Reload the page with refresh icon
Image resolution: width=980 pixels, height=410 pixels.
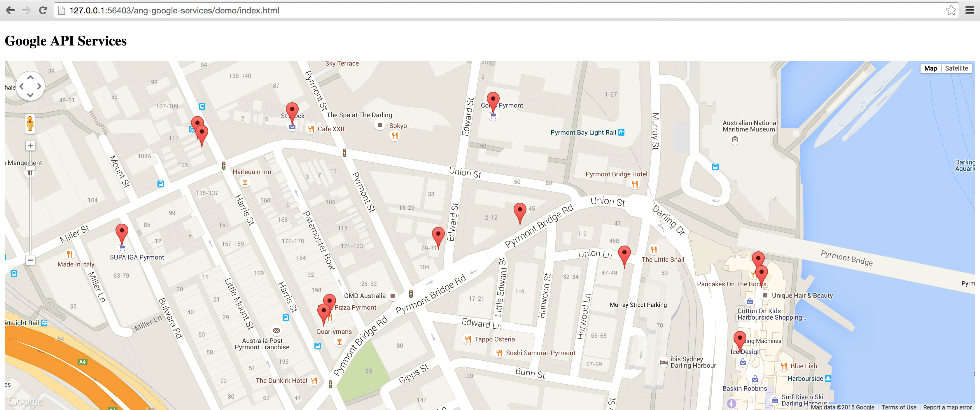43,10
